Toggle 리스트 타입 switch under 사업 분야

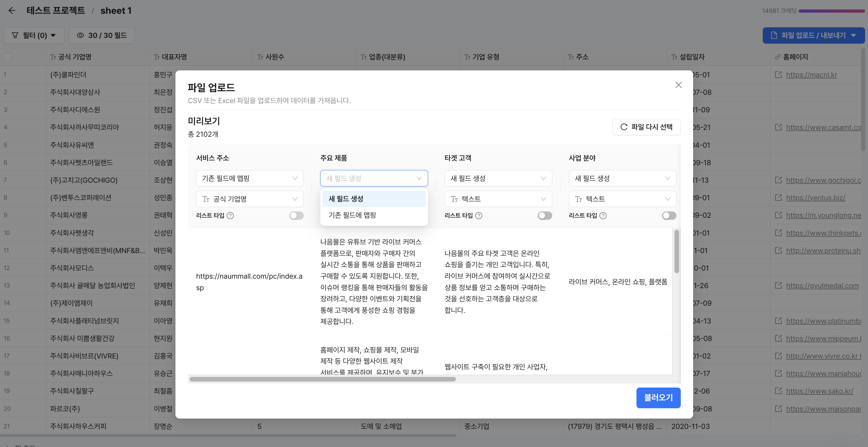tap(669, 216)
